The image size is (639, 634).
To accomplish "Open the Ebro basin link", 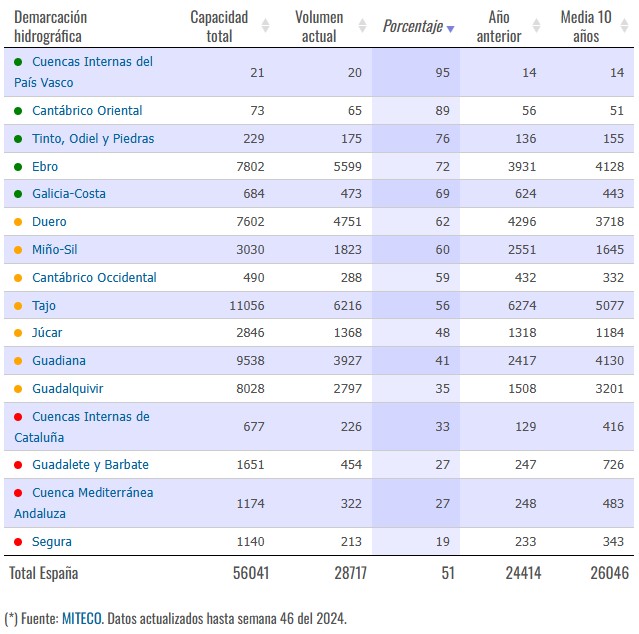I will click(45, 166).
